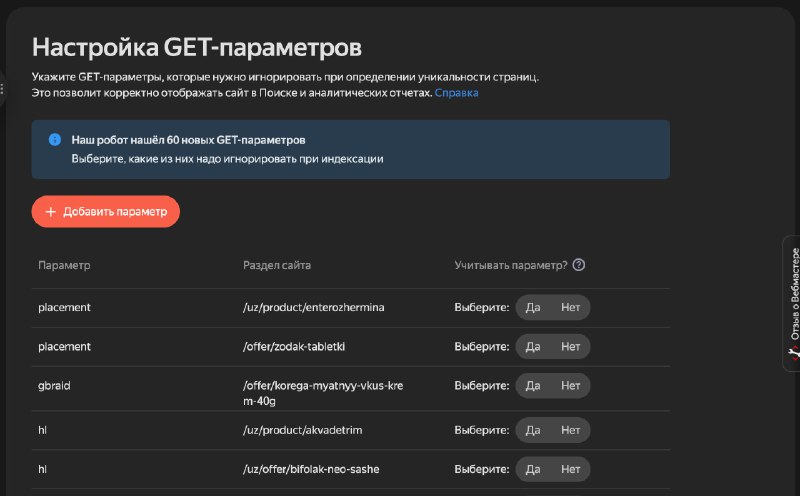800x496 pixels.
Task: Click the info icon in the blue banner
Action: 55,140
